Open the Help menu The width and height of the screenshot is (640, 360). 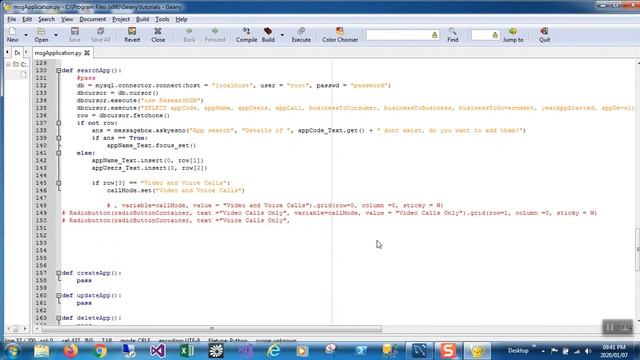[x=181, y=19]
